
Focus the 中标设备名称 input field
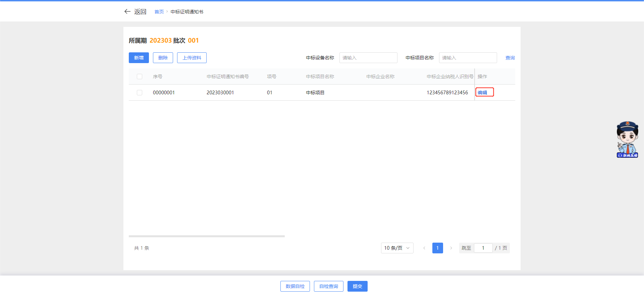point(368,58)
